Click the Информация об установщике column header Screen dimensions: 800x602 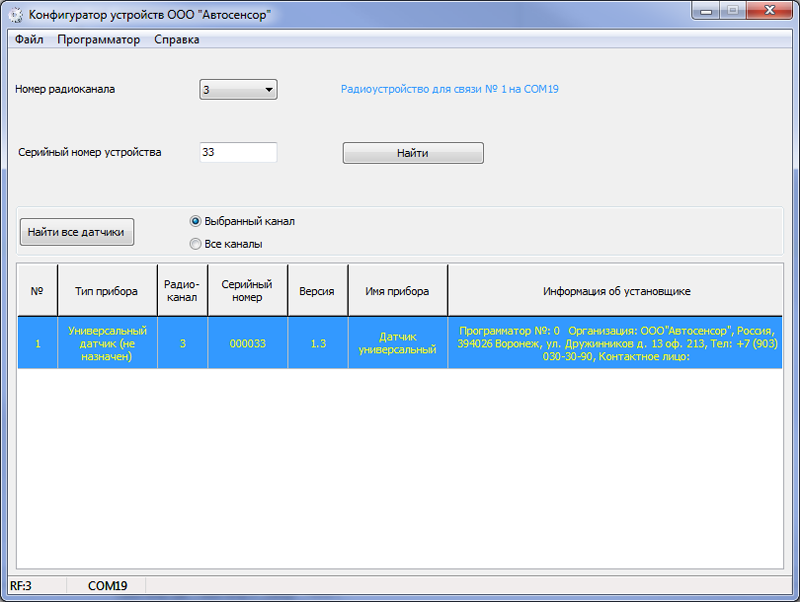point(616,291)
